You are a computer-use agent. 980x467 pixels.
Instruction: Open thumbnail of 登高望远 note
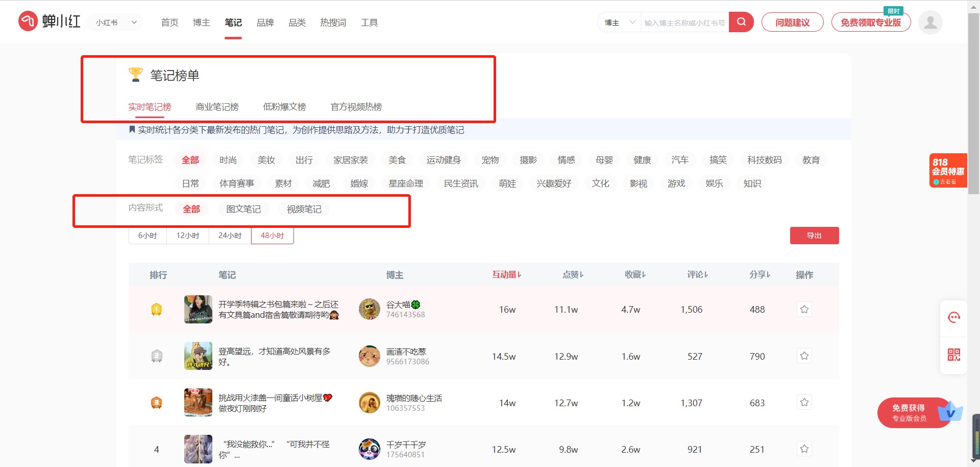pyautogui.click(x=198, y=356)
